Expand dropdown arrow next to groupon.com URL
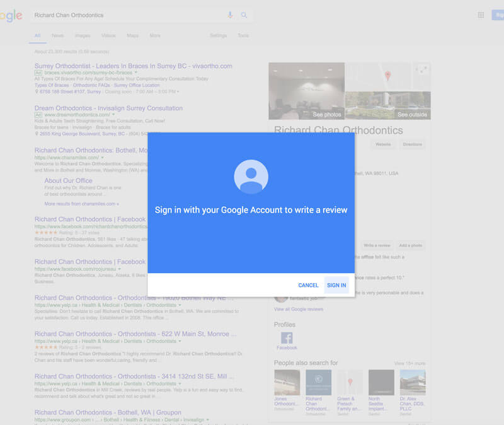Screen dimensions: 504x425 (208, 420)
